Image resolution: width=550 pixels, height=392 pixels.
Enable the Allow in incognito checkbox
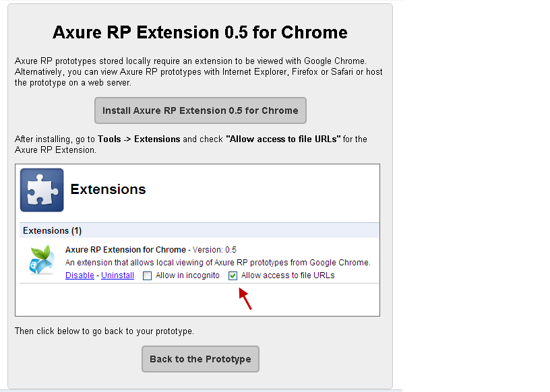(x=148, y=276)
